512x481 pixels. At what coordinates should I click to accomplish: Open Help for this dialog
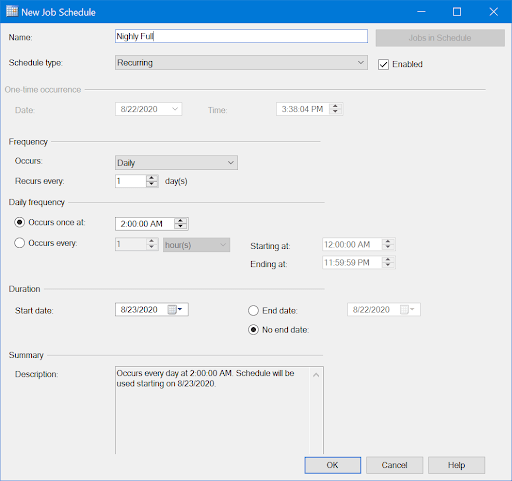(x=456, y=465)
